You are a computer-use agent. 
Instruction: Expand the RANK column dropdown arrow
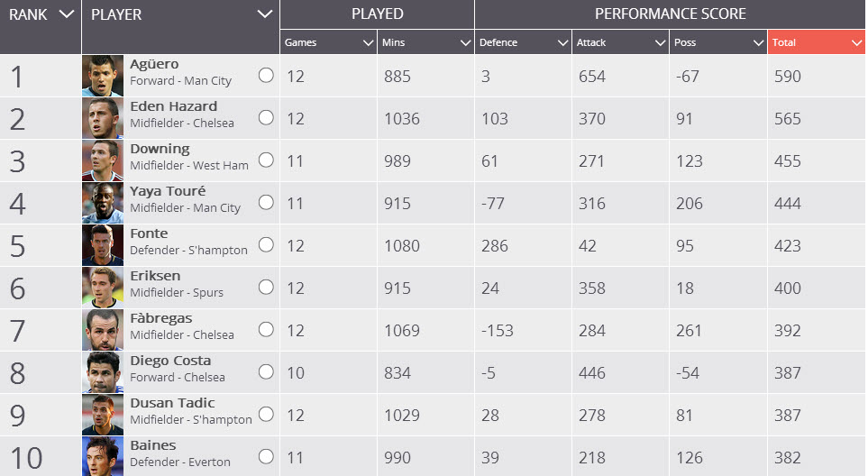[x=66, y=14]
